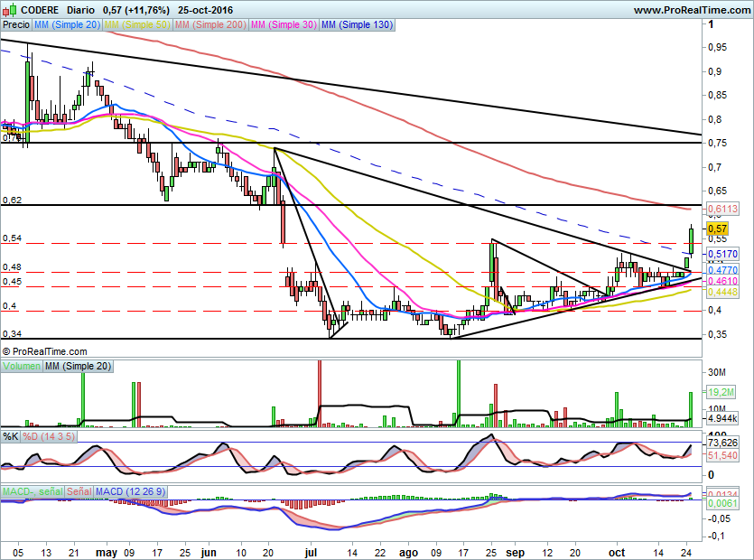Image resolution: width=754 pixels, height=560 pixels.
Task: Click the 0,6113 moving average price tag
Action: click(x=722, y=209)
